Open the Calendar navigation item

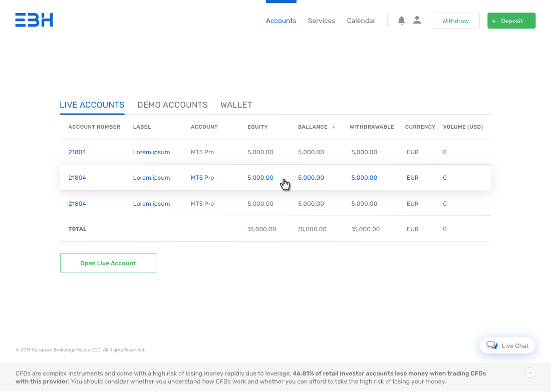pos(361,21)
